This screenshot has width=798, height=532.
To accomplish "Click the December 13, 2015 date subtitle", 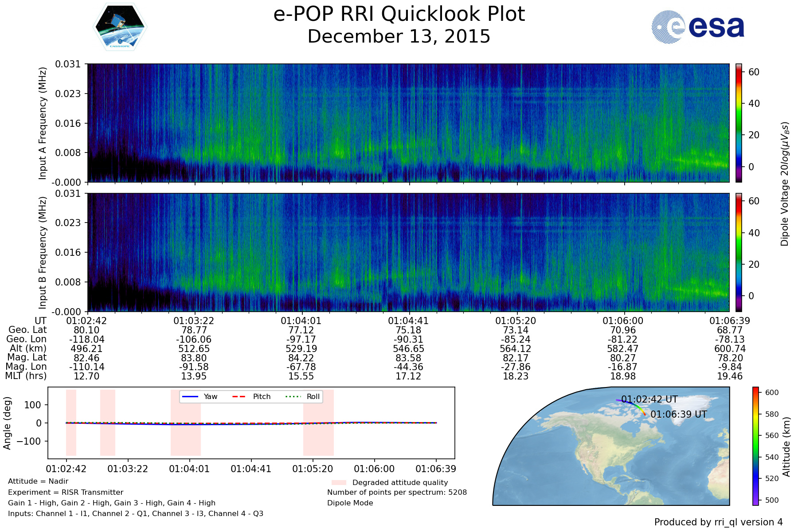I will tap(399, 36).
